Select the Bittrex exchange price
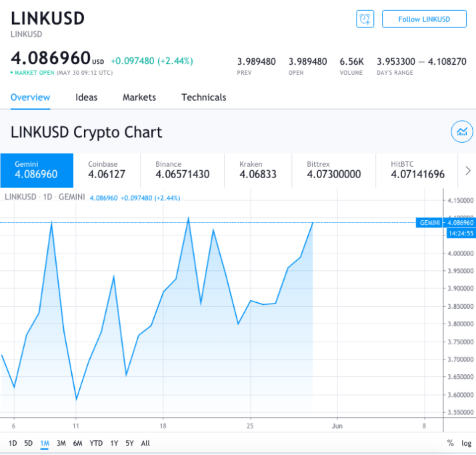 [333, 170]
